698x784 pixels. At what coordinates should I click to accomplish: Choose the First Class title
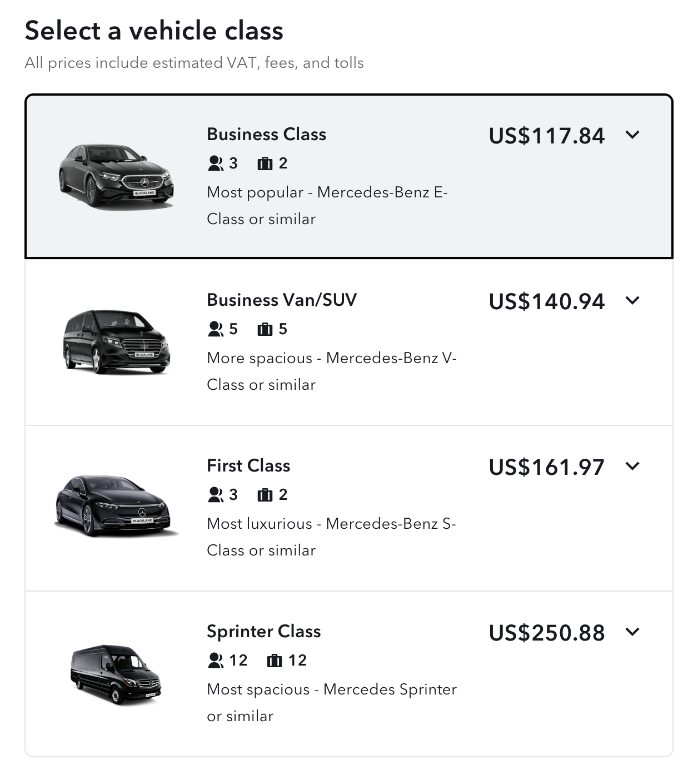coord(248,466)
